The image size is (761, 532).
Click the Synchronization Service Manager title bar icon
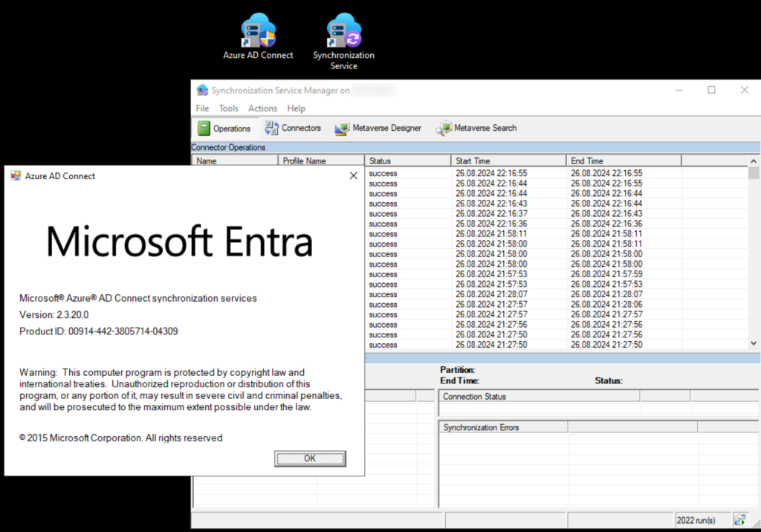(x=202, y=91)
